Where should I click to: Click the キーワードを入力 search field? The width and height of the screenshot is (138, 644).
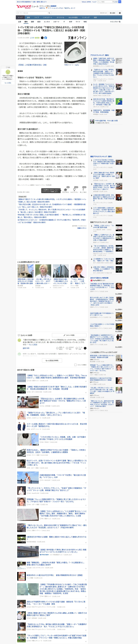point(32,13)
